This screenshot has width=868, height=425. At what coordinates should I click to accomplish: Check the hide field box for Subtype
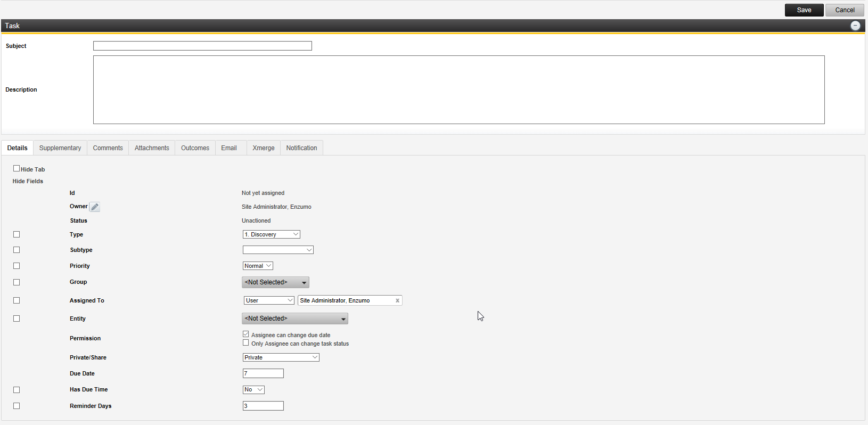pos(17,250)
